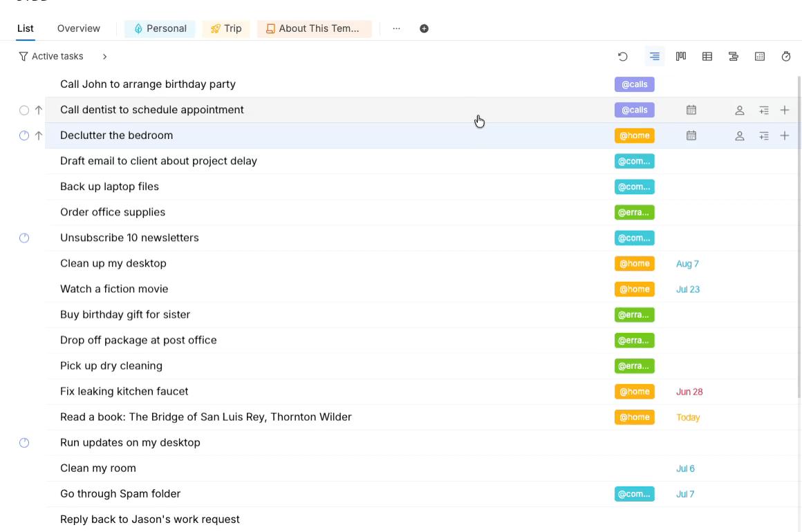
Task: Click the @com tag on Back up laptop files
Action: [634, 187]
